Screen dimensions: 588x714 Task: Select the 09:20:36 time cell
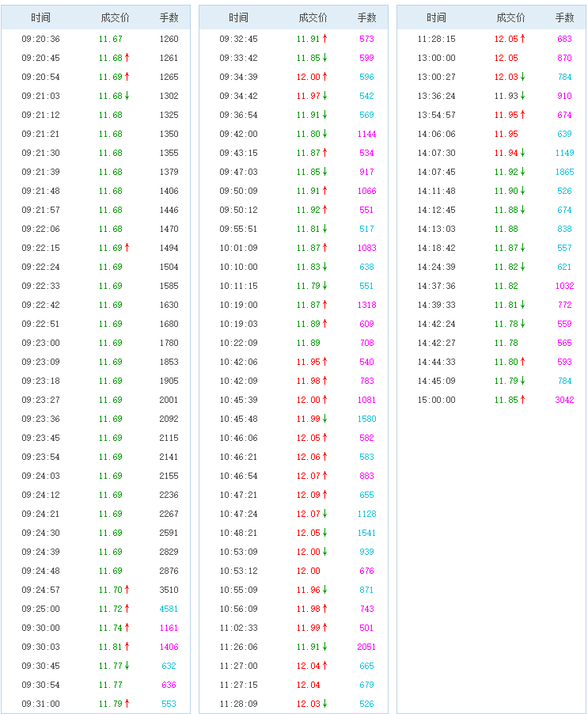pos(40,39)
